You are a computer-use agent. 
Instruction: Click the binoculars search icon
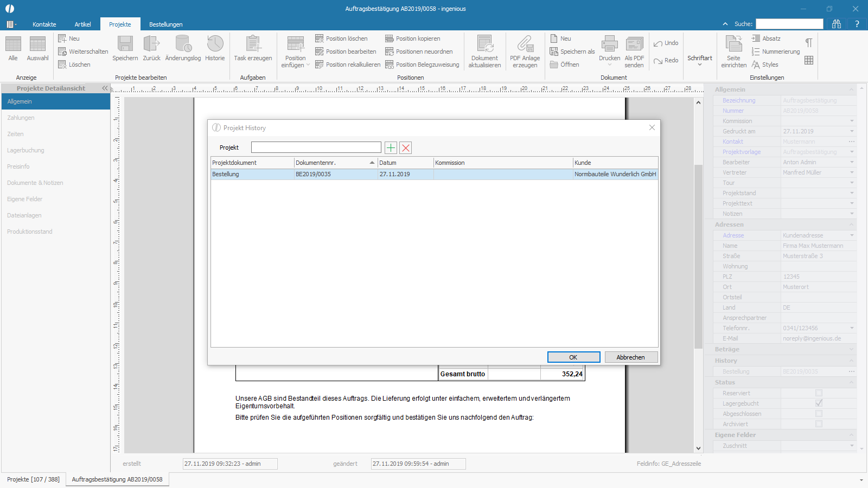point(837,24)
